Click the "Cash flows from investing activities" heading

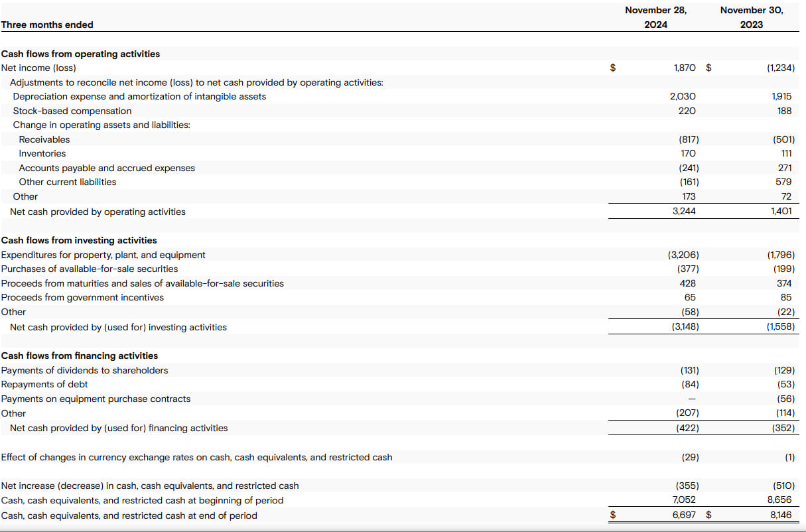click(x=79, y=240)
